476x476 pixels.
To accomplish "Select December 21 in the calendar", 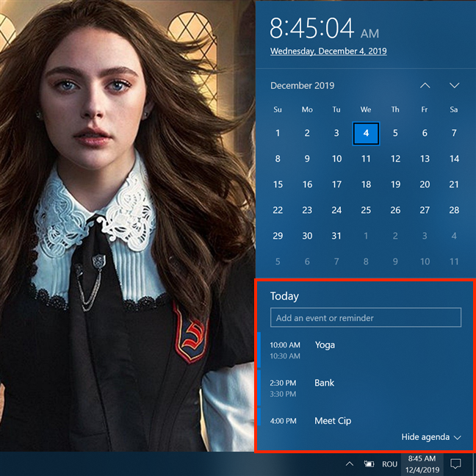I will (x=454, y=184).
